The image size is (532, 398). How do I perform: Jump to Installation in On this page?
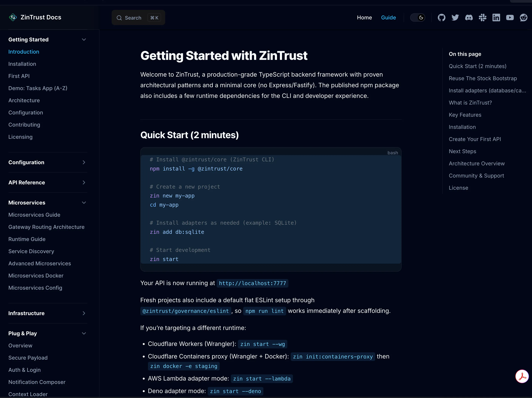(x=462, y=127)
